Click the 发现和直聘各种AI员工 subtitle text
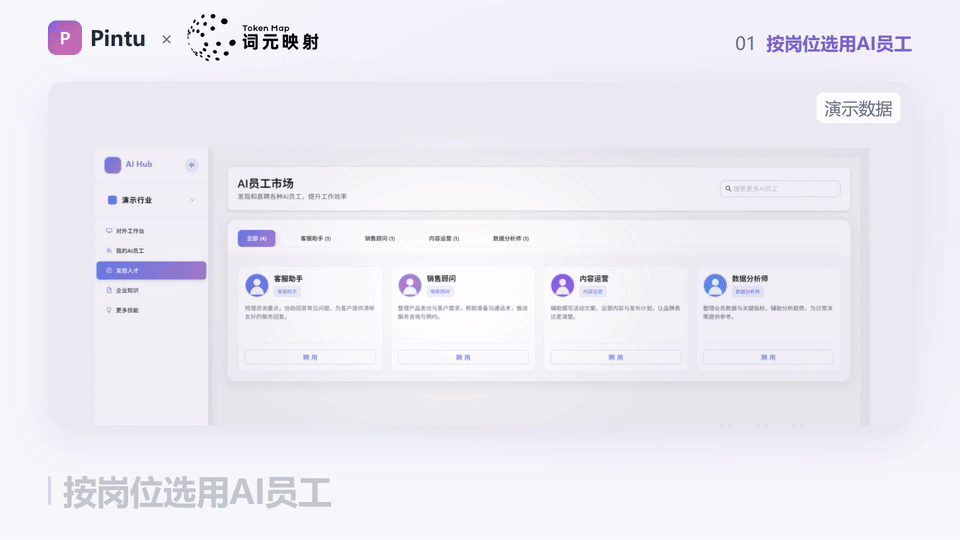This screenshot has width=960, height=540. [292, 197]
